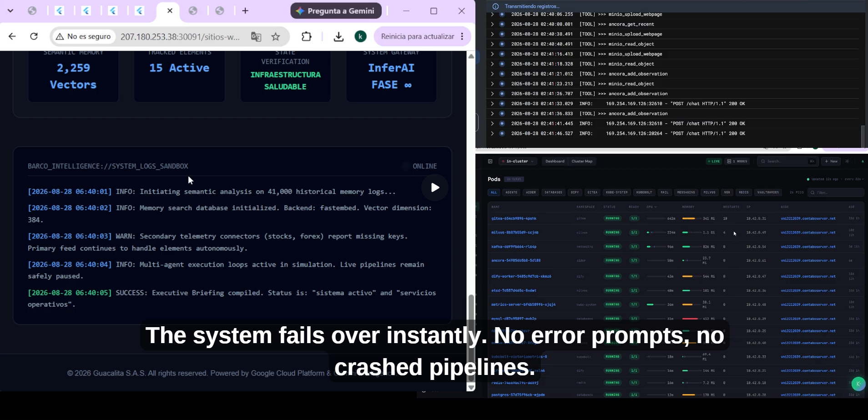Image resolution: width=868 pixels, height=420 pixels.
Task: Open pod kafka-ddf9fb664-rl64p
Action: (x=514, y=247)
